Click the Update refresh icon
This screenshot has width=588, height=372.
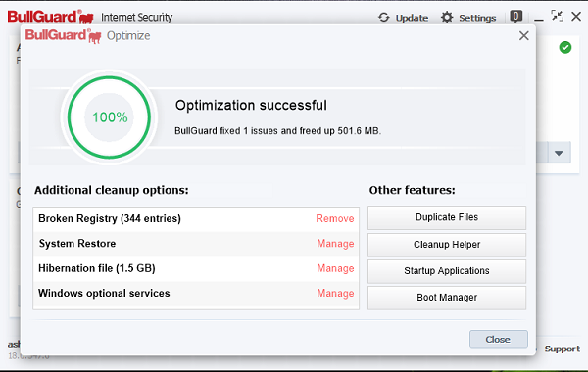point(383,18)
